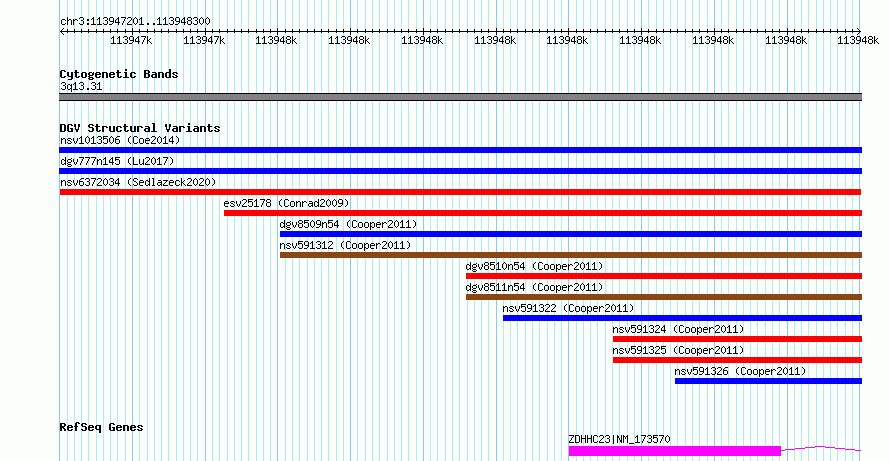Click the nsv6372034 (Sedlazeck2020) label
Viewport: 890px width, 461px height.
138,182
